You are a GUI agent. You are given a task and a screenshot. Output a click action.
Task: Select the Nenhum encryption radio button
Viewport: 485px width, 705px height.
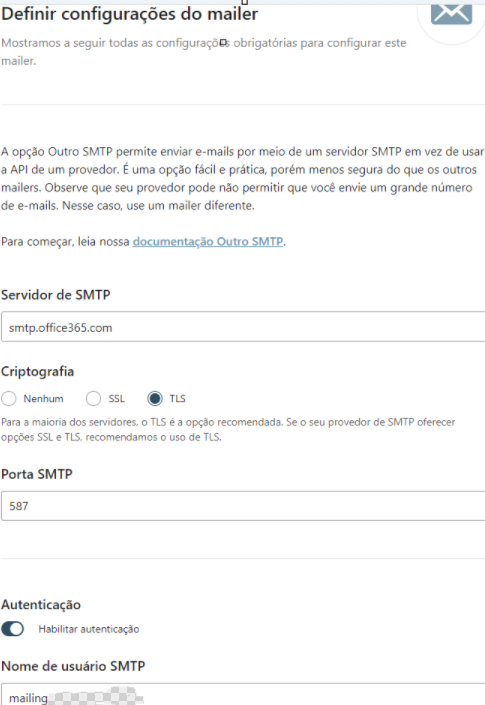pyautogui.click(x=9, y=398)
